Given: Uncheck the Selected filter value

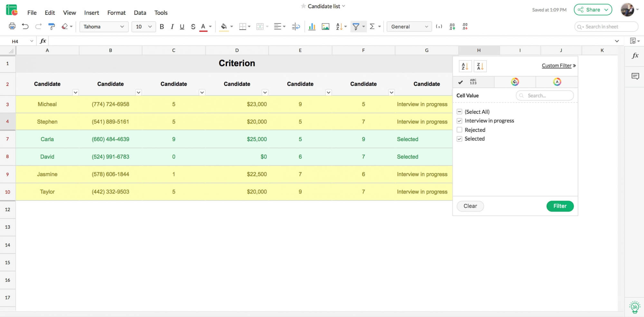Looking at the screenshot, I should point(459,139).
